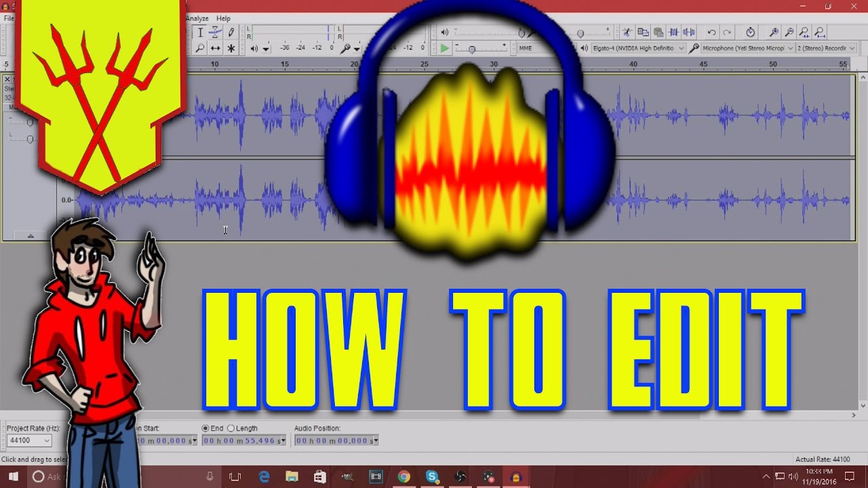Click the Zoom In magnifier icon

(774, 33)
